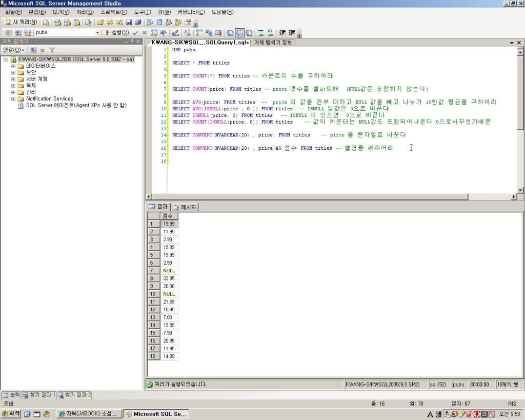Save the current query with the disk icon
The height and width of the screenshot is (420, 525).
click(129, 23)
